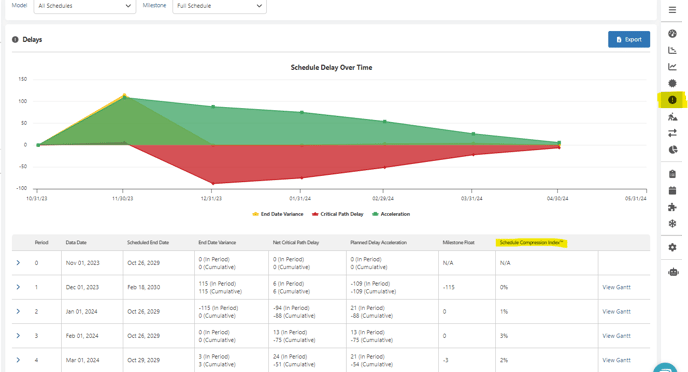
Task: Open the All Schedules model dropdown
Action: click(85, 6)
